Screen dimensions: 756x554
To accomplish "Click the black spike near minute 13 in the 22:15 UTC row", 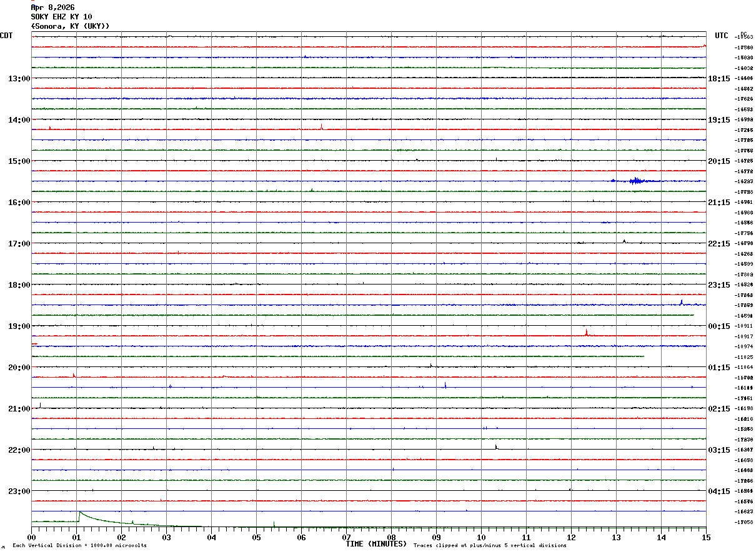I will pos(624,241).
